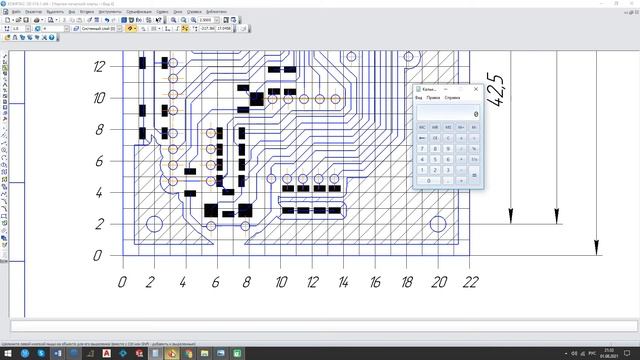Click the context help arrow-question icon
Screen dimensions: 640x360
159,20
